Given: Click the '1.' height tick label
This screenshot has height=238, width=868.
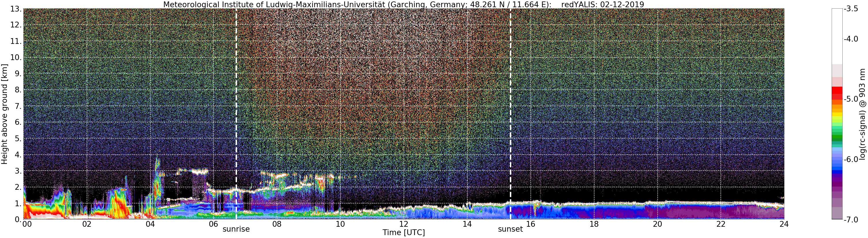Looking at the screenshot, I should point(18,203).
